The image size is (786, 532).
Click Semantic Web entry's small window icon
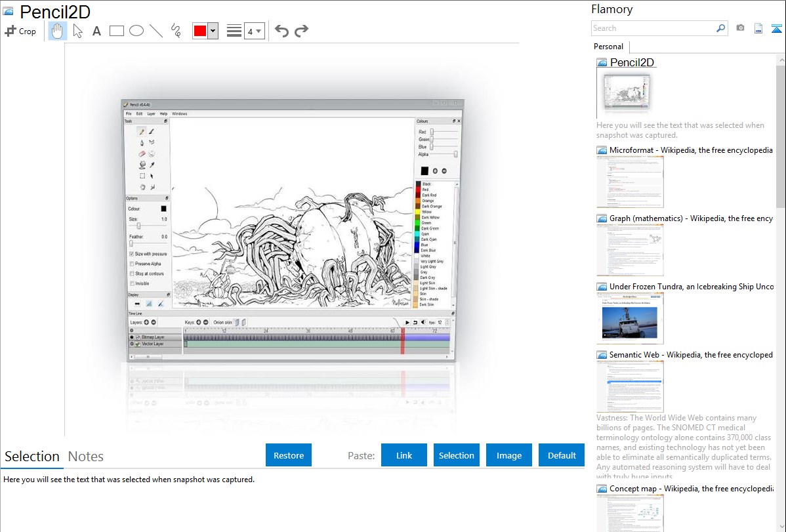[602, 355]
